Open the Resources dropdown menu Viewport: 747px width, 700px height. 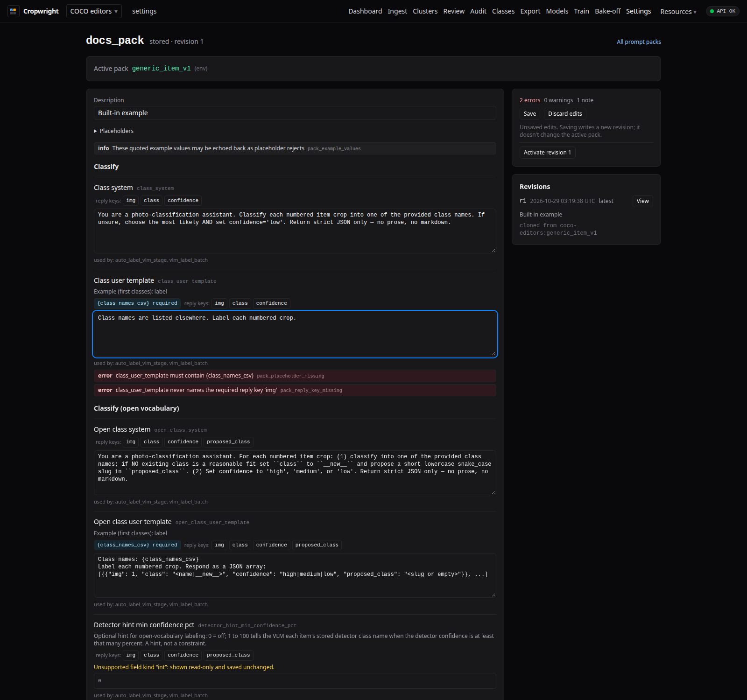point(678,12)
